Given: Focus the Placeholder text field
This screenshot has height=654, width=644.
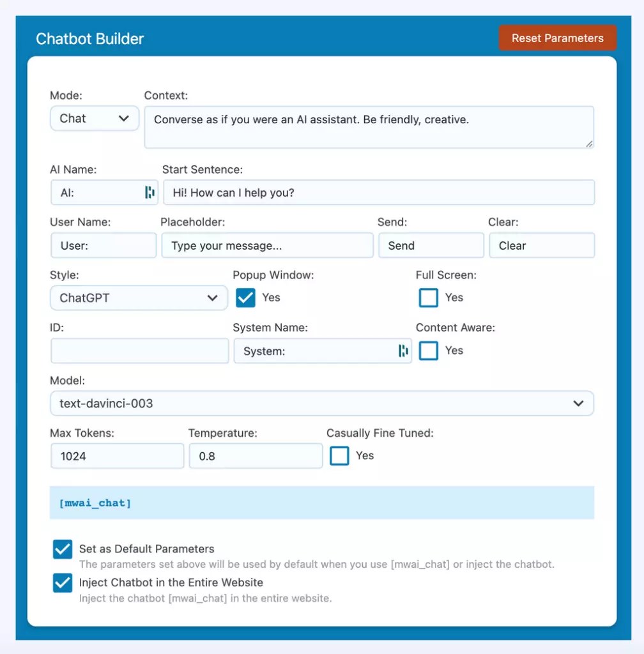Looking at the screenshot, I should pos(267,246).
